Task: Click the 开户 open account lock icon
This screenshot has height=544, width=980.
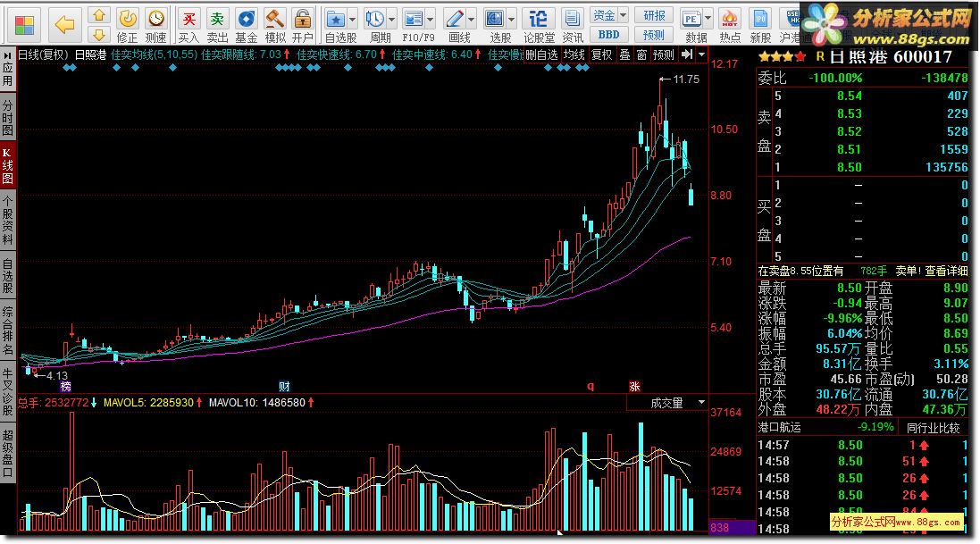Action: (303, 26)
